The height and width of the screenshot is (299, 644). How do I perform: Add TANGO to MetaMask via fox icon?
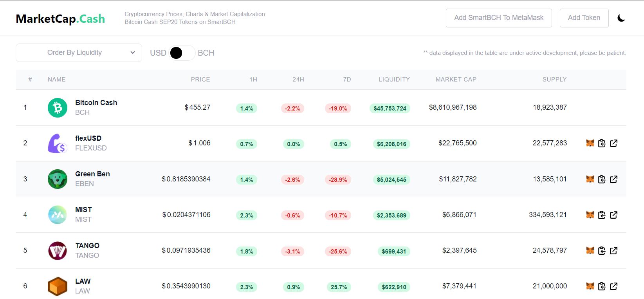[x=590, y=250]
